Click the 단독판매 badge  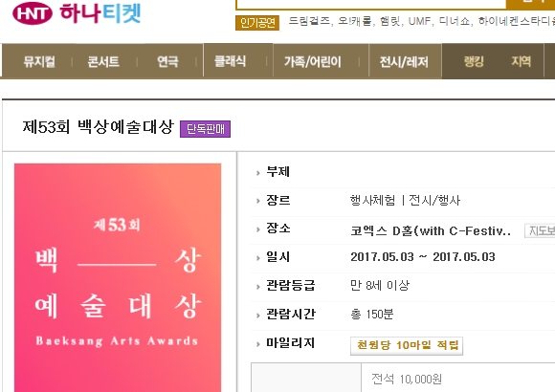tap(206, 129)
